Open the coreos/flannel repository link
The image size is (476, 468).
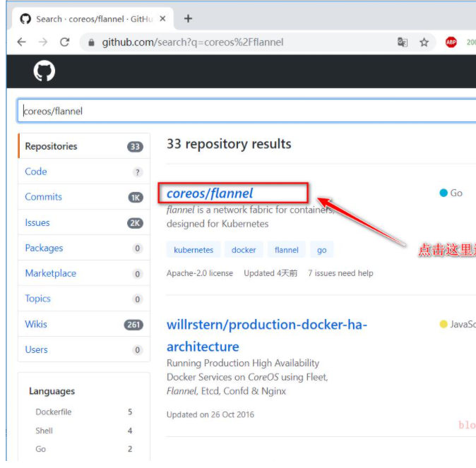[210, 193]
